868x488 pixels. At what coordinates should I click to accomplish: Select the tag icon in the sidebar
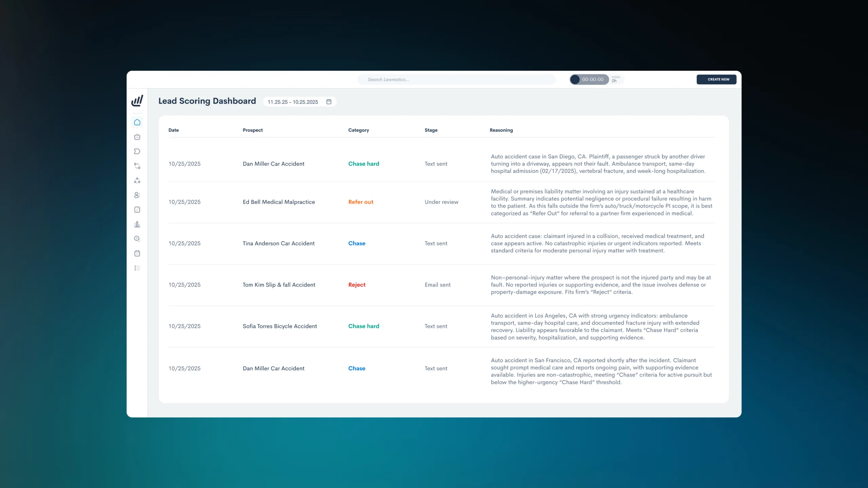pyautogui.click(x=137, y=151)
